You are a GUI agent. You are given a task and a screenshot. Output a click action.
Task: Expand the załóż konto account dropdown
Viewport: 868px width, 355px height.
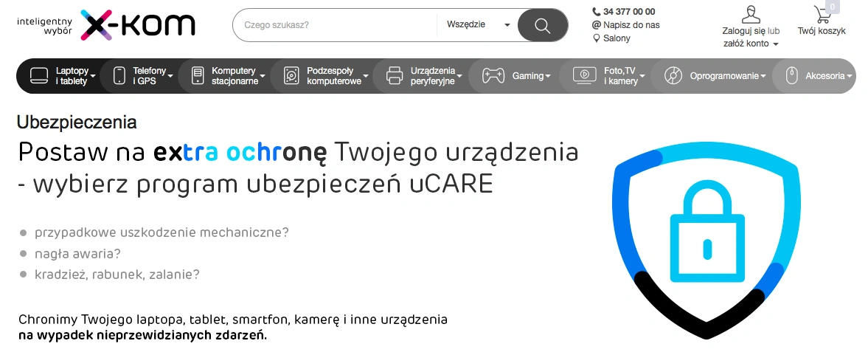[x=750, y=44]
